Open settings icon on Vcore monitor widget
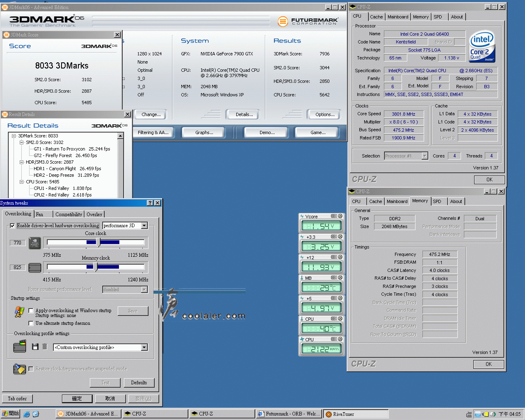The width and height of the screenshot is (525, 420). tap(334, 216)
